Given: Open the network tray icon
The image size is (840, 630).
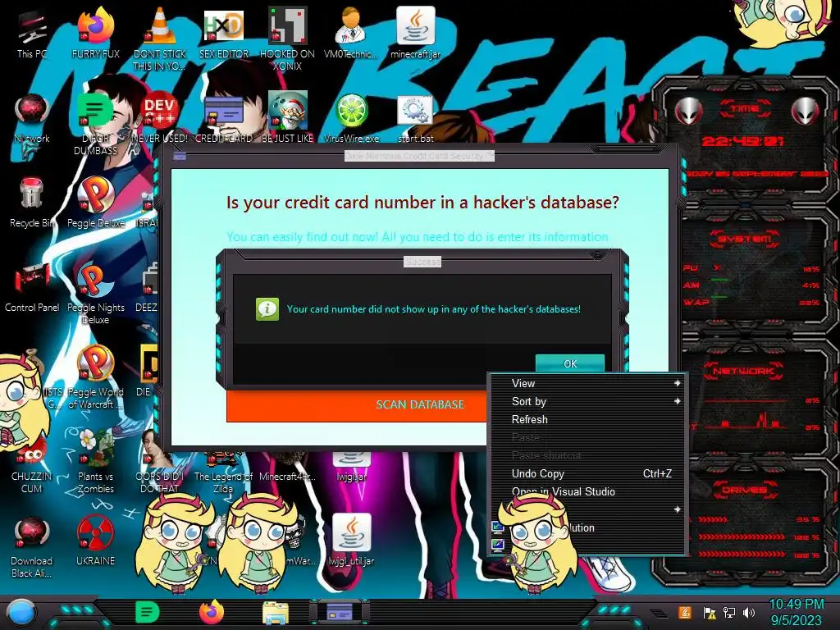Looking at the screenshot, I should tap(729, 612).
